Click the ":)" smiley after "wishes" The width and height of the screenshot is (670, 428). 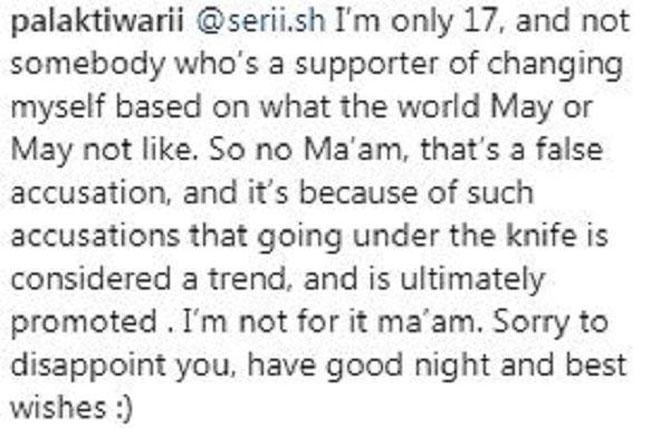tap(124, 408)
